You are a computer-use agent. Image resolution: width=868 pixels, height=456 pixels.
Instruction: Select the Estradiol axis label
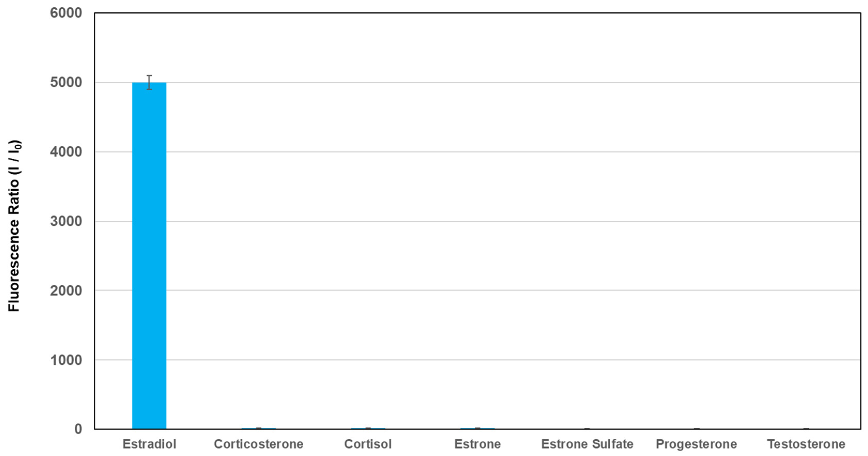149,444
